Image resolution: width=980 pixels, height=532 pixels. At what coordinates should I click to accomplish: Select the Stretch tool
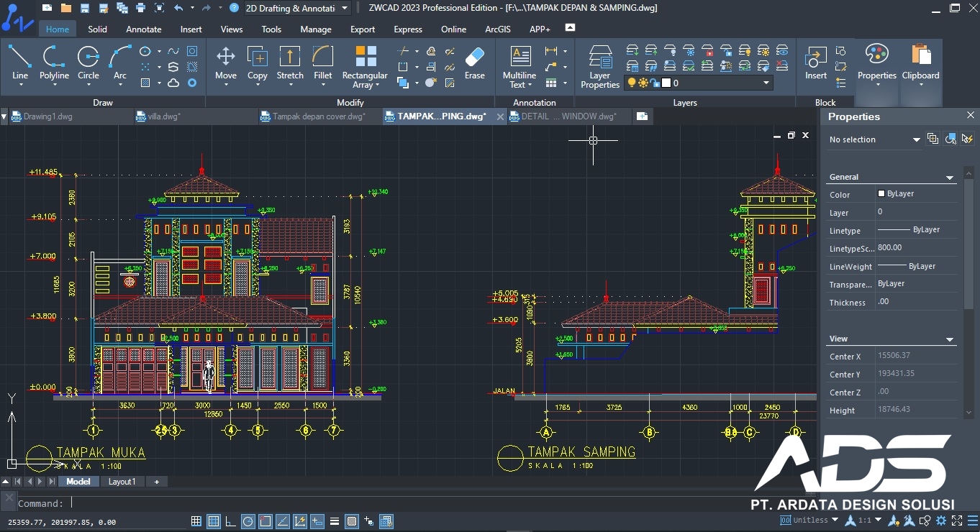click(290, 65)
